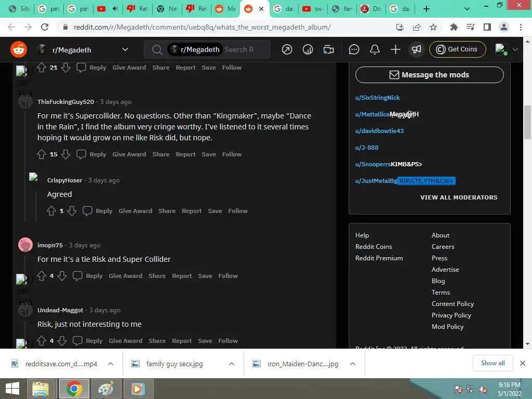Click reply bubble icon on Supercollider comment
Viewport: 532px width, 399px height.
point(81,154)
